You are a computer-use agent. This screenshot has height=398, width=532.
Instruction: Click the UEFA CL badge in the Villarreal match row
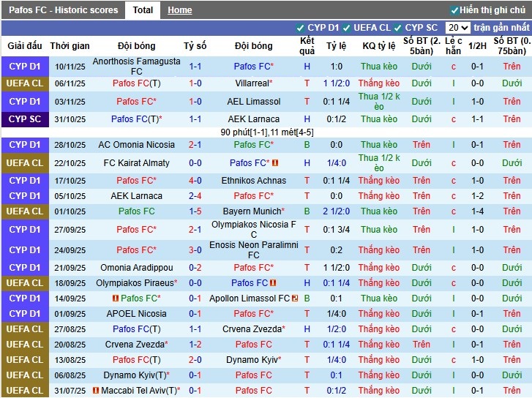25,84
